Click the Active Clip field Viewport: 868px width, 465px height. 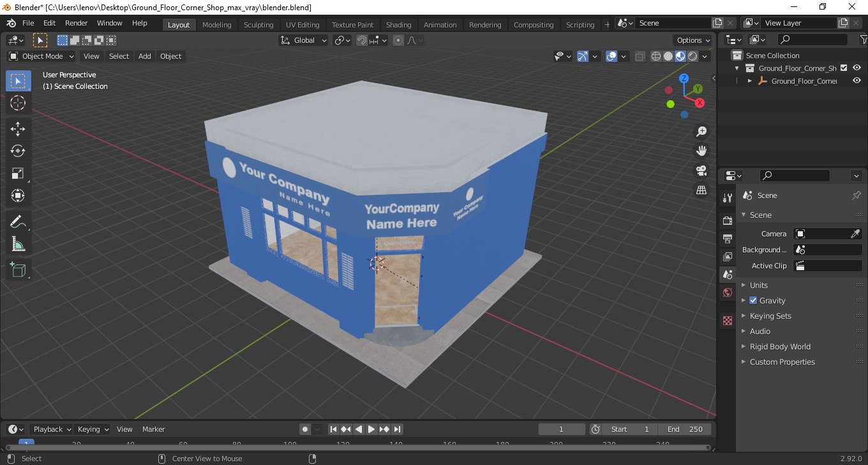tap(828, 266)
